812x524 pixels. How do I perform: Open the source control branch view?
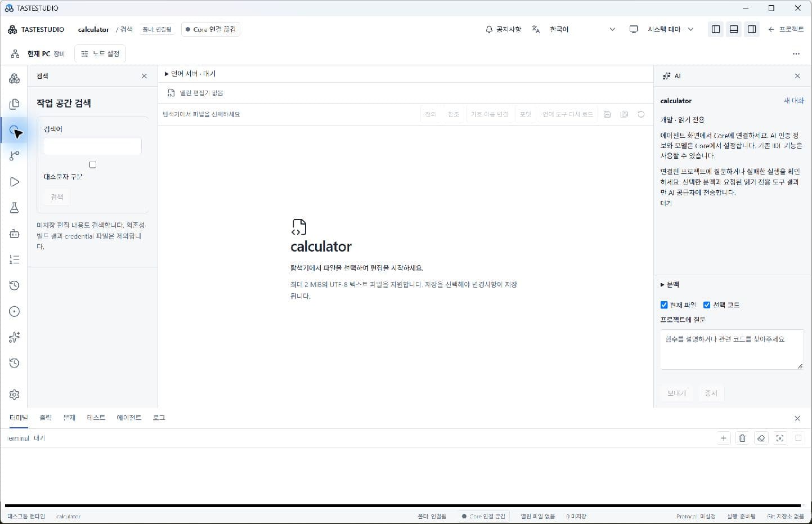(15, 156)
